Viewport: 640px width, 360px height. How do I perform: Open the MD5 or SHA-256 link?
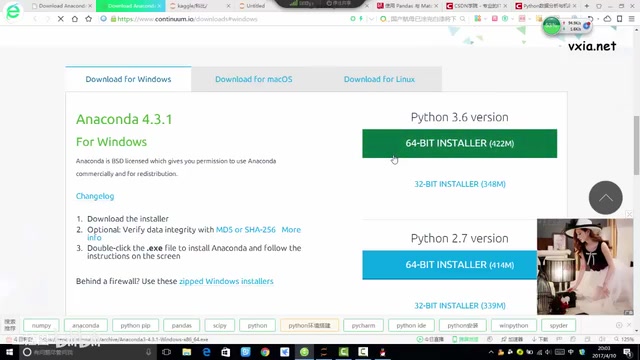click(246, 229)
